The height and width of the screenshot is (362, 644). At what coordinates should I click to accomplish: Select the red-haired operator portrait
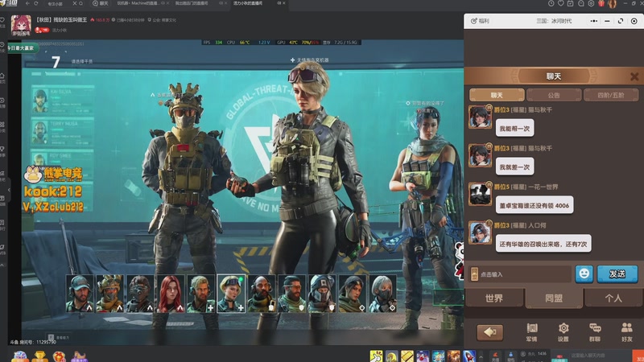tap(171, 294)
